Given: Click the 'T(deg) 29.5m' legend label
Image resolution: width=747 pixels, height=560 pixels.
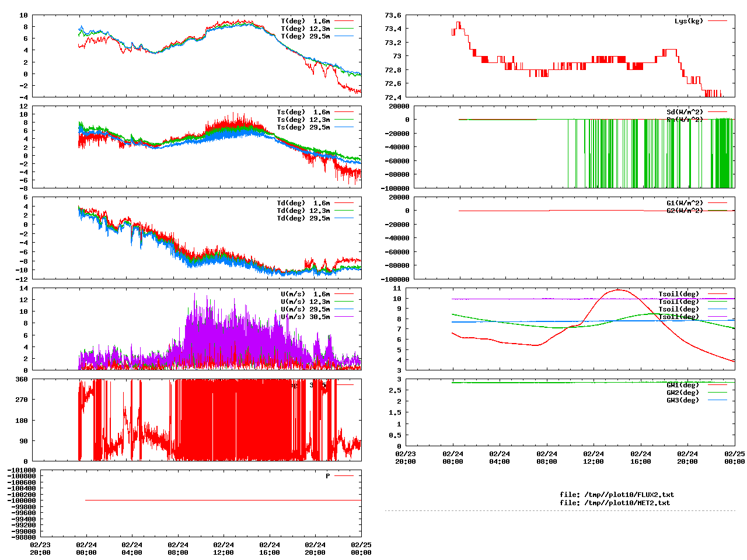Looking at the screenshot, I should pos(305,36).
